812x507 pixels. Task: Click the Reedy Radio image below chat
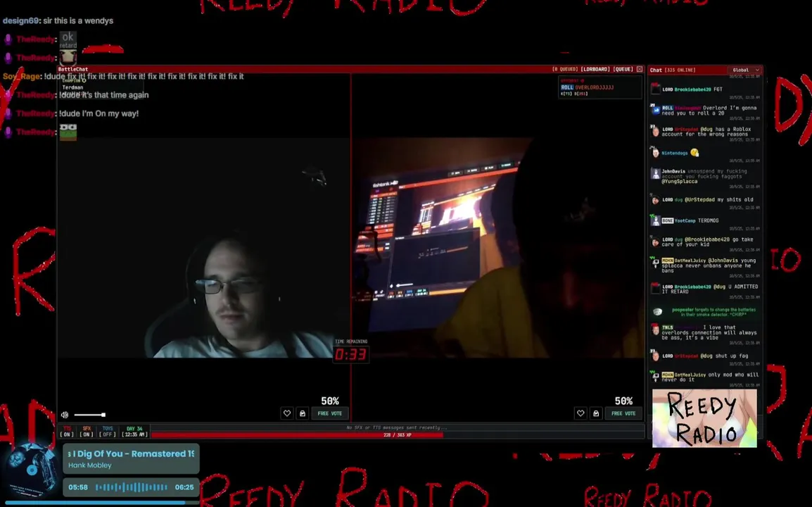(x=704, y=418)
